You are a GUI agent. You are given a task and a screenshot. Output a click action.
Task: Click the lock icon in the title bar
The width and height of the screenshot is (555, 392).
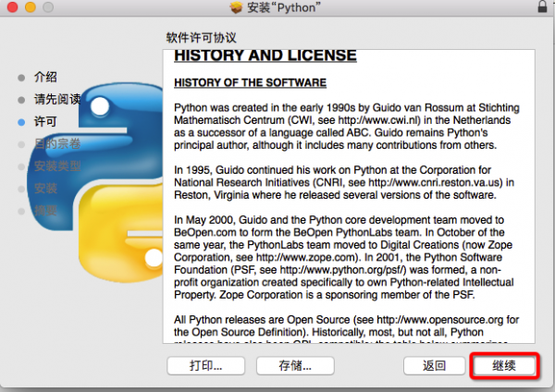(x=542, y=6)
